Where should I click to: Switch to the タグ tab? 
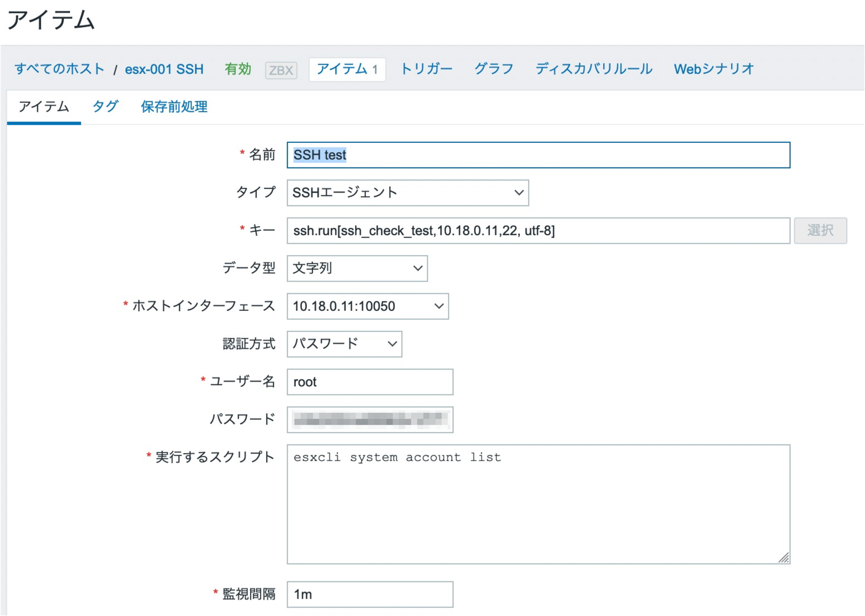[x=106, y=107]
